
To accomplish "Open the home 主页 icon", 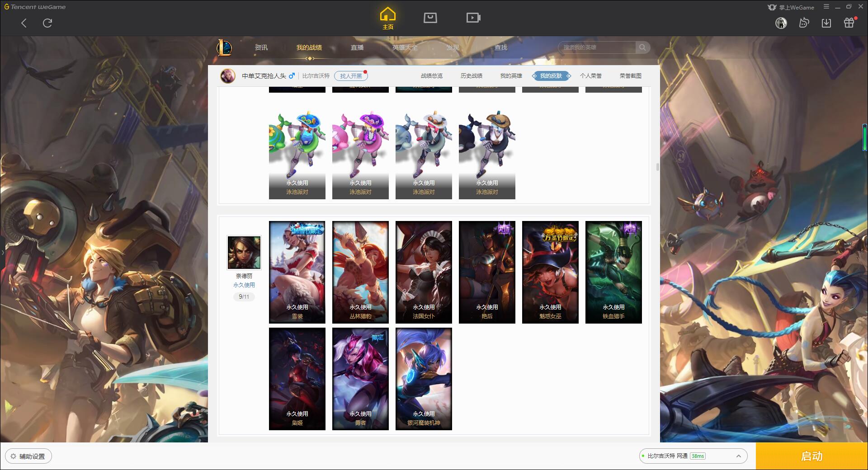I will point(388,19).
